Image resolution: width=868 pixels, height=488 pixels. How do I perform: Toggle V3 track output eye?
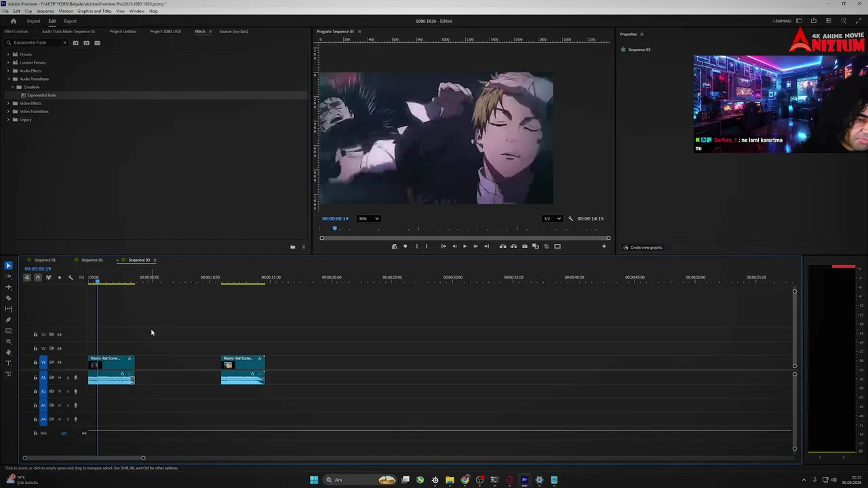tap(59, 334)
